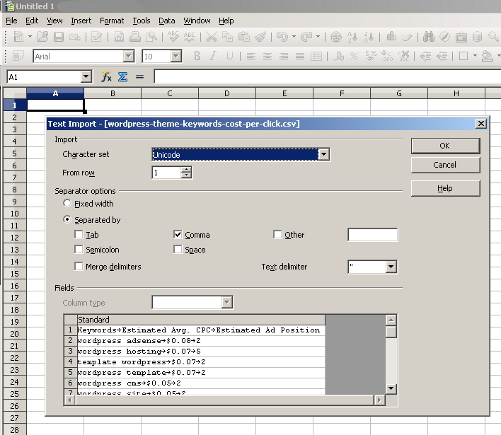Click the Bold B formatting icon
Viewport: 501px width, 435px height.
[x=197, y=56]
